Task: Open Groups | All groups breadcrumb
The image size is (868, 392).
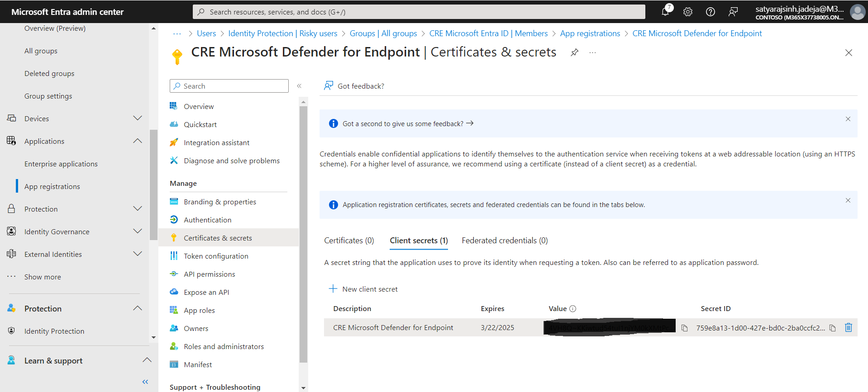Action: click(x=383, y=33)
